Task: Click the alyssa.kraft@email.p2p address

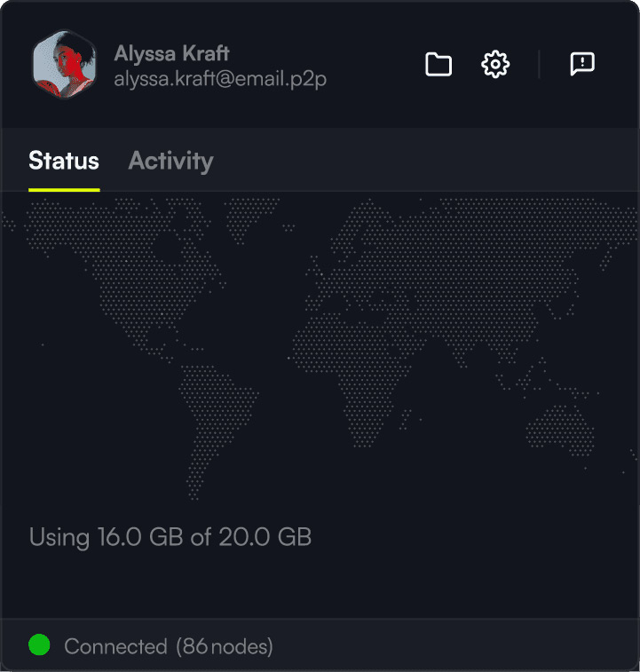Action: point(220,79)
